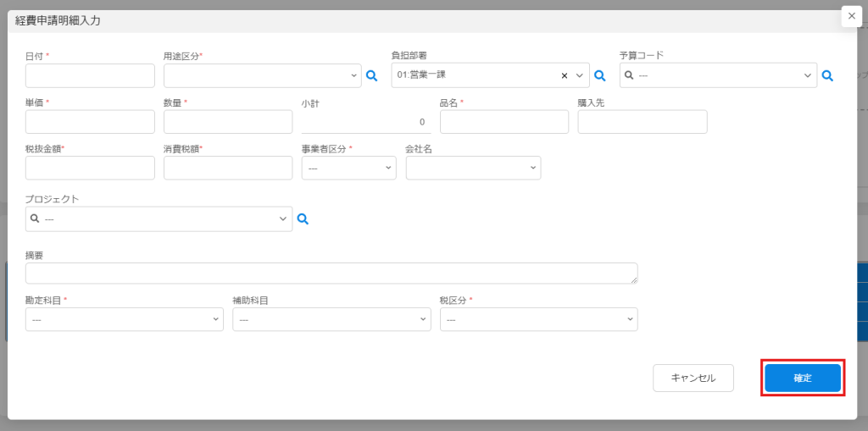Click the blue search icon beside プロジェクト
The height and width of the screenshot is (431, 868).
(303, 219)
